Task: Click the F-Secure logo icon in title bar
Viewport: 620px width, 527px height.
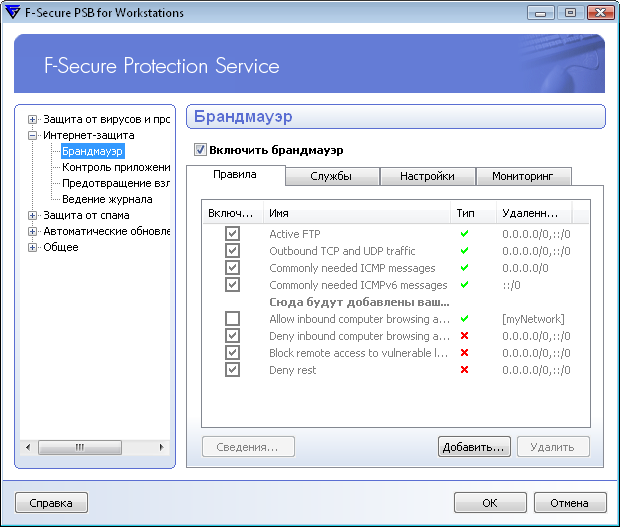Action: click(13, 12)
